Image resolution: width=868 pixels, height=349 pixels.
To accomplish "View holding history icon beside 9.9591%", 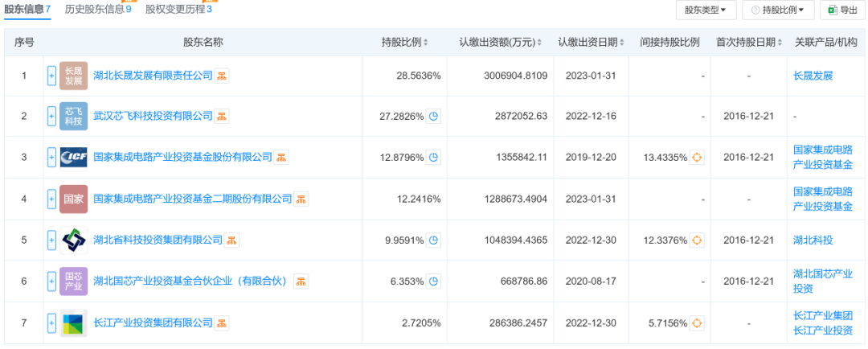I will [433, 240].
